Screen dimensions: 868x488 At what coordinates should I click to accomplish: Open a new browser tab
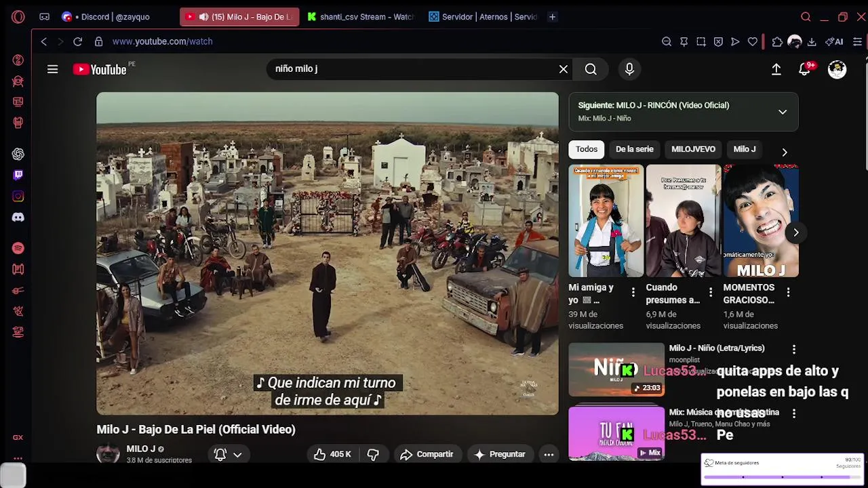tap(553, 17)
